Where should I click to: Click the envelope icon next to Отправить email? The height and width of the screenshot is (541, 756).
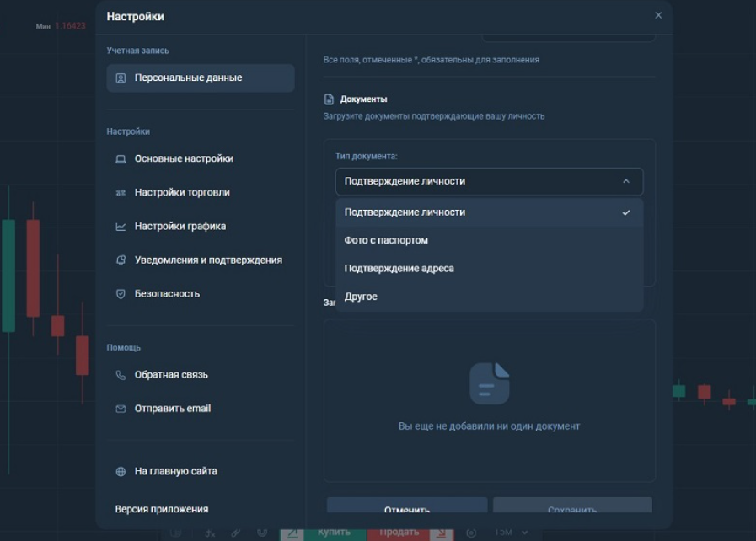tap(120, 408)
